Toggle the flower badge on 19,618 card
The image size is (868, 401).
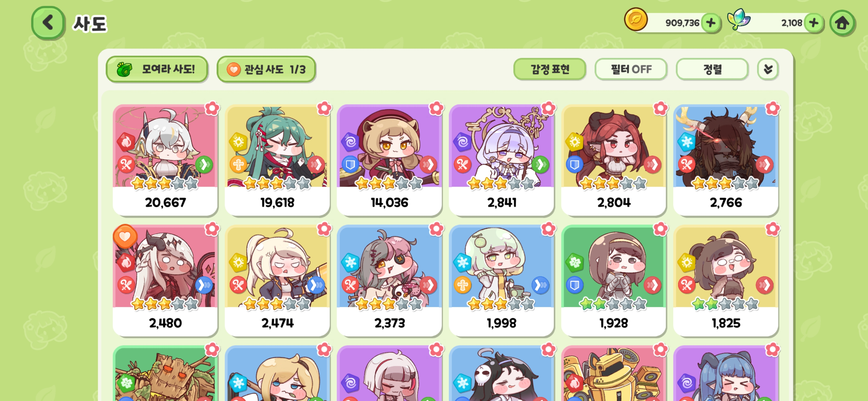(324, 108)
